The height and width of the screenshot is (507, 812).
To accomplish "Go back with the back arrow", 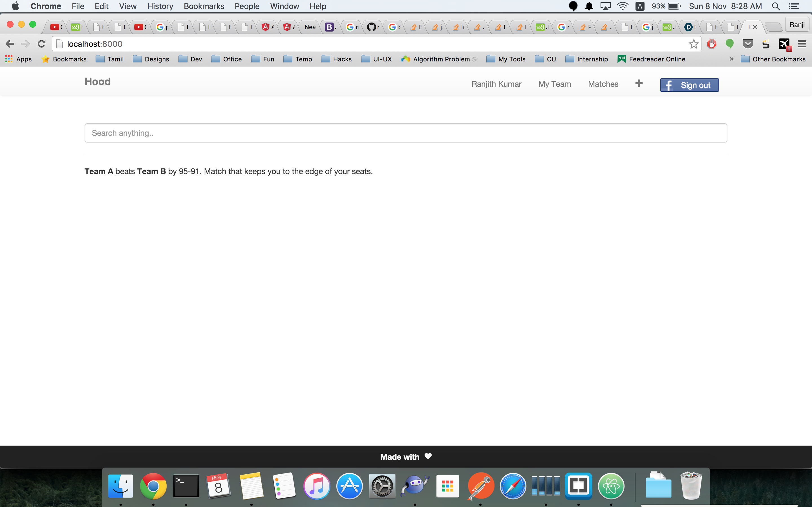I will 10,44.
